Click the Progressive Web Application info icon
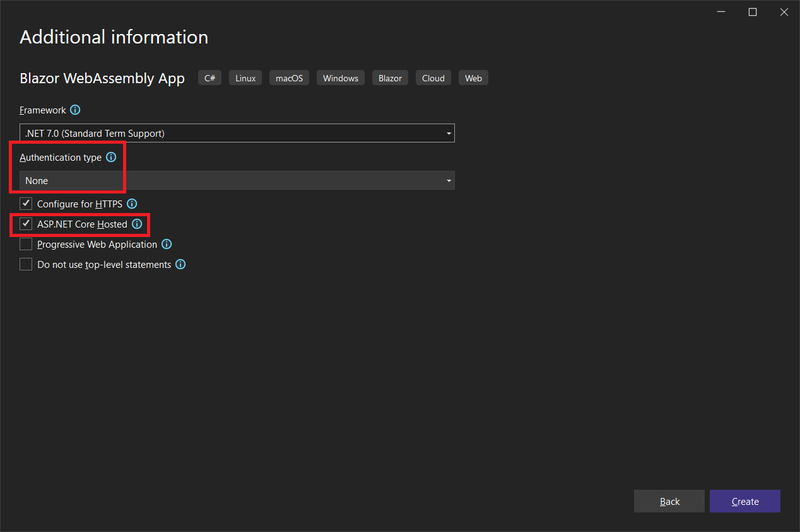 (167, 244)
